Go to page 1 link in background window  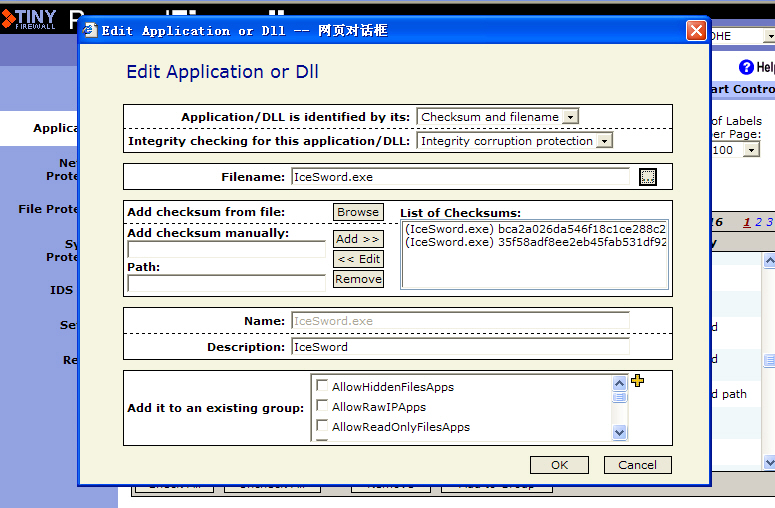[x=746, y=222]
